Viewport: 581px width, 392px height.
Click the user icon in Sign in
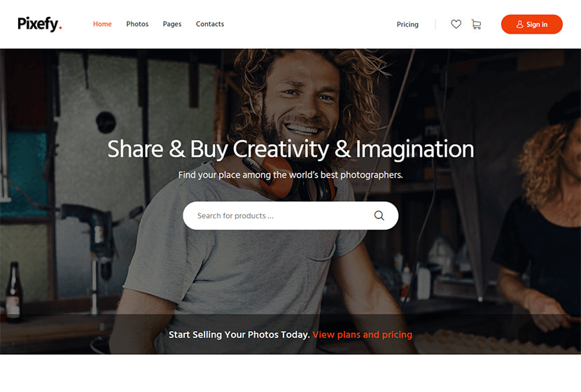coord(519,24)
